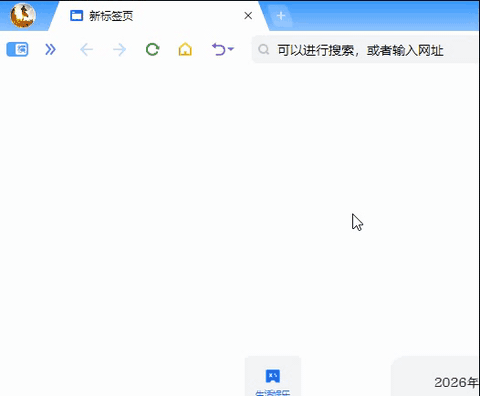Close the 新标签页 tab
Image resolution: width=480 pixels, height=396 pixels.
248,16
